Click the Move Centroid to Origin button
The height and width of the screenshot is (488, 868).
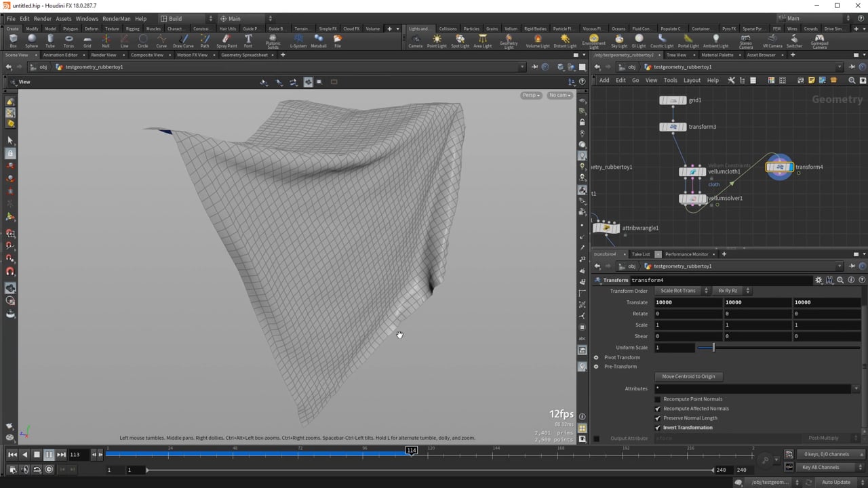coord(688,376)
